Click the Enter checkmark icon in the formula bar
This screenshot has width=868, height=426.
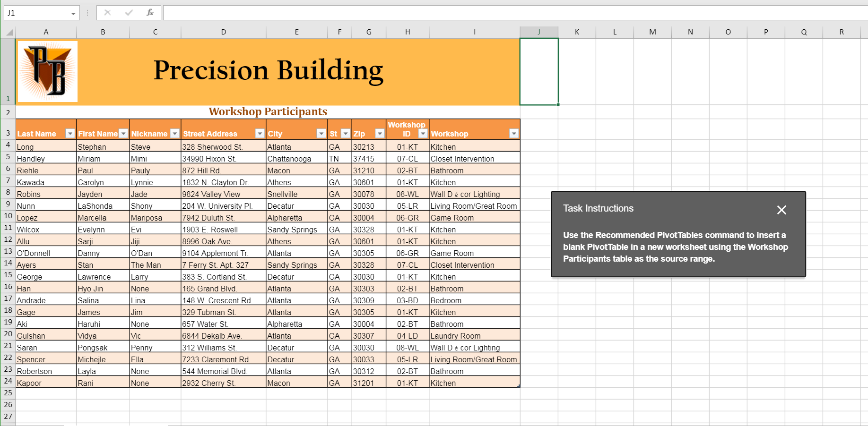[128, 13]
